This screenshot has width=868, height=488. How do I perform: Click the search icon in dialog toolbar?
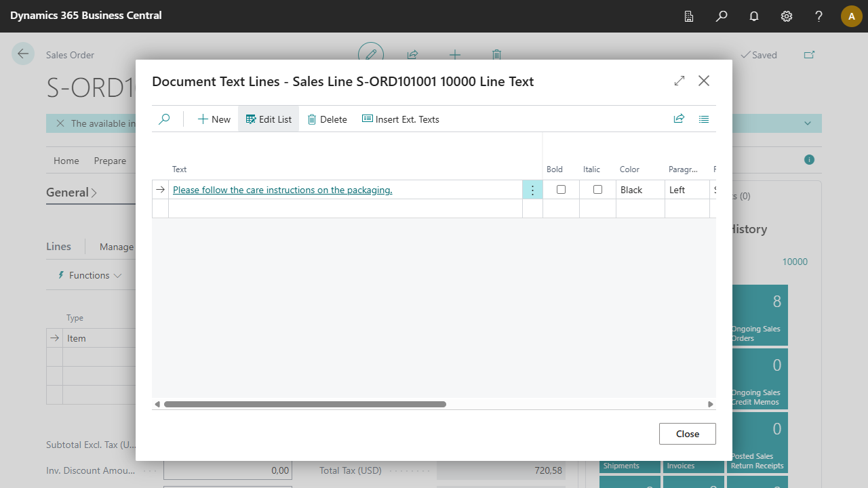click(164, 119)
